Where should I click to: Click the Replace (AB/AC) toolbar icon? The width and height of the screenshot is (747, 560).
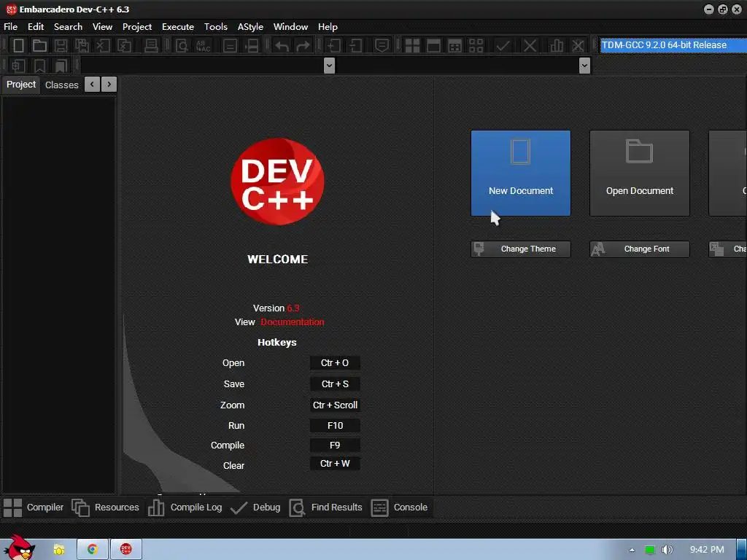pos(203,46)
